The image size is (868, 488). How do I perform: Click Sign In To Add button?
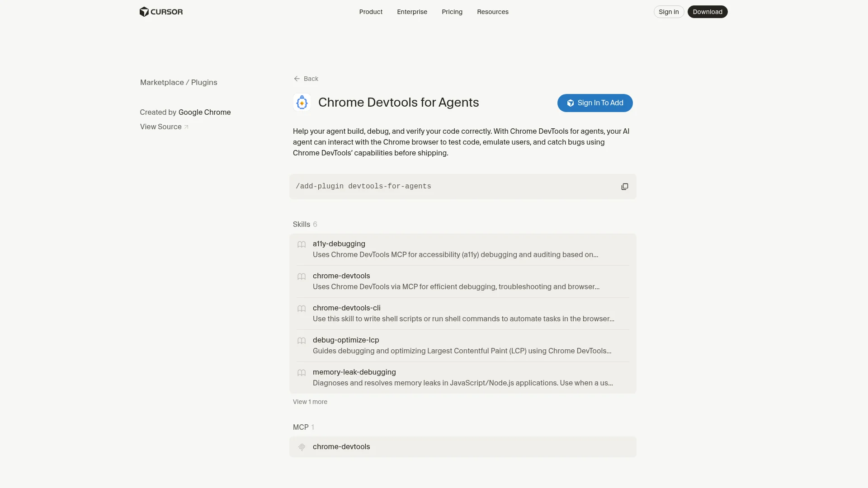(x=595, y=103)
